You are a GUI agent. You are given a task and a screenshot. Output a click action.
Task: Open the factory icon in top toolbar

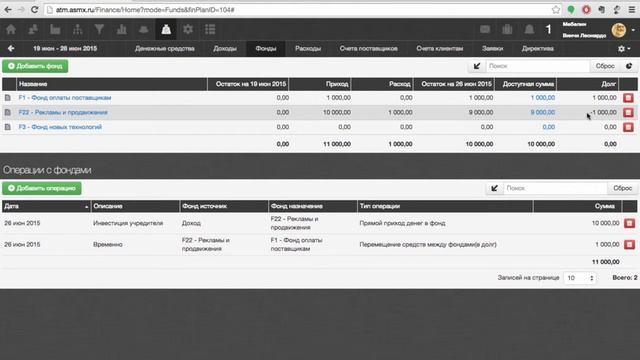tap(55, 29)
